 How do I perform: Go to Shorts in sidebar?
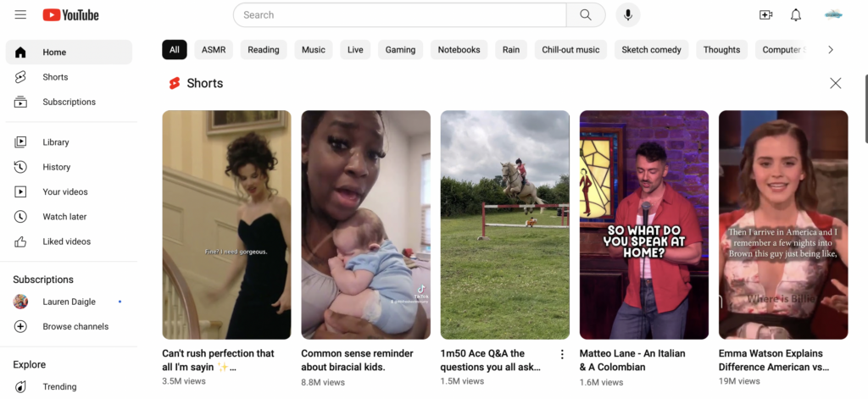70,77
